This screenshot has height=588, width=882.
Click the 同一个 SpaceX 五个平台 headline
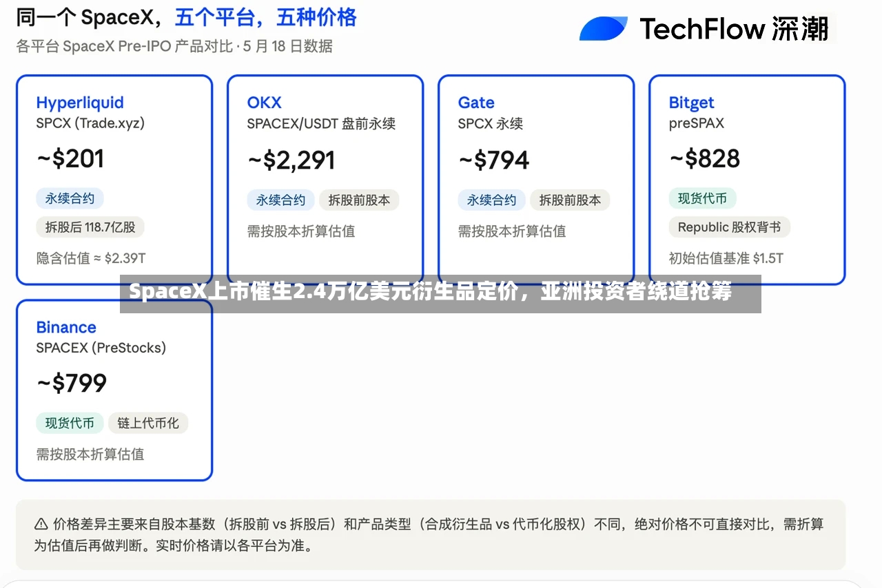coord(186,17)
